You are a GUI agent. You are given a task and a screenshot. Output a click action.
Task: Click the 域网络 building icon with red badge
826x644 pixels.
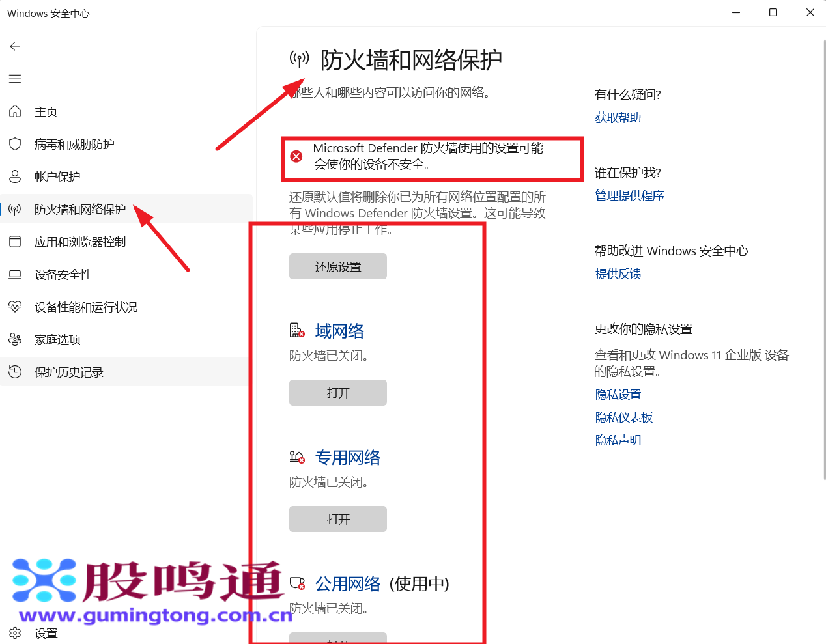[296, 330]
